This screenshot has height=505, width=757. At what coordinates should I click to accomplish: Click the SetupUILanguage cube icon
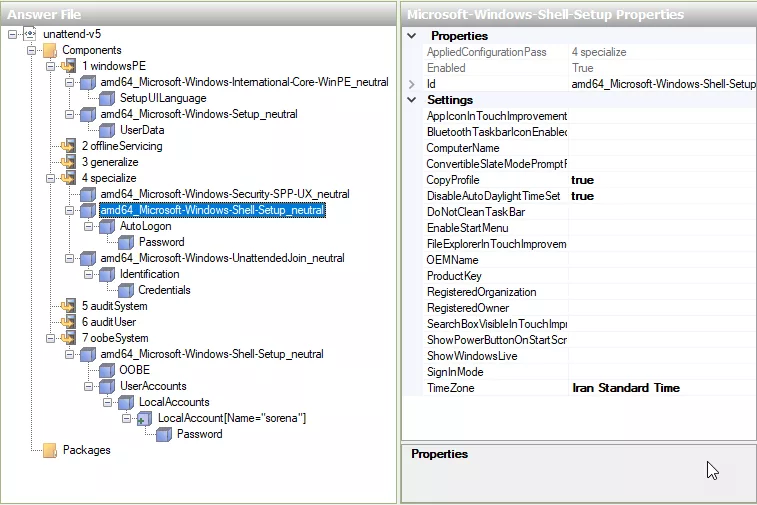click(x=107, y=98)
